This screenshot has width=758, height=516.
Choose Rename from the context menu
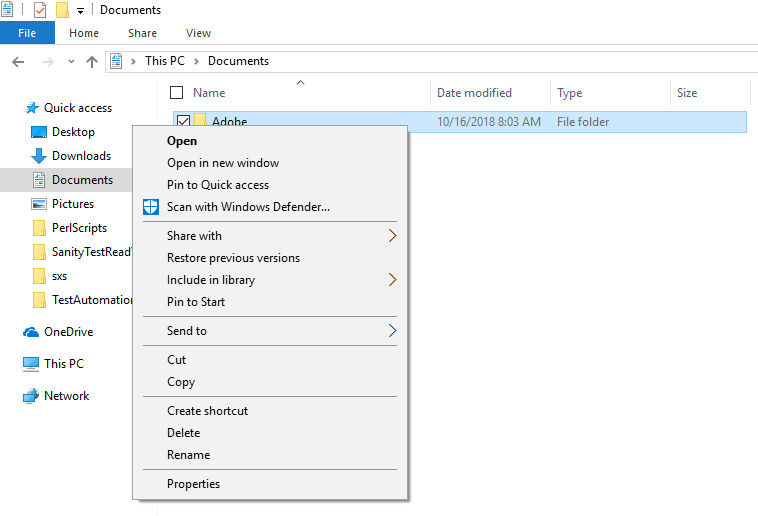click(x=189, y=455)
